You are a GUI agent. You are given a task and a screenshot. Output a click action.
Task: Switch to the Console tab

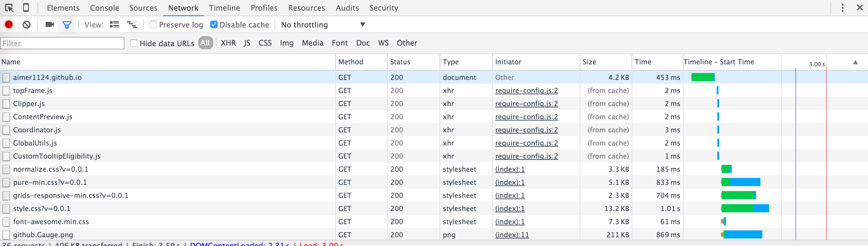(104, 8)
